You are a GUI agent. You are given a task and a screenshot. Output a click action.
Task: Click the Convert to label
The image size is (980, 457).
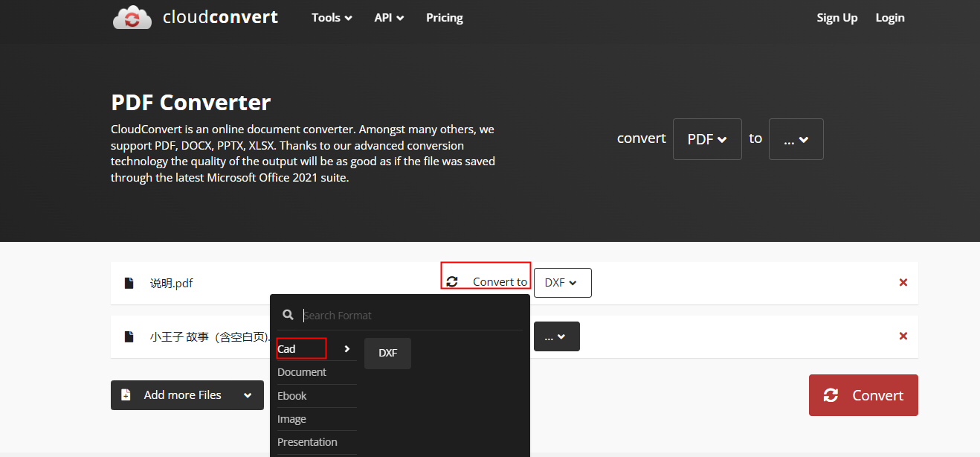(500, 282)
